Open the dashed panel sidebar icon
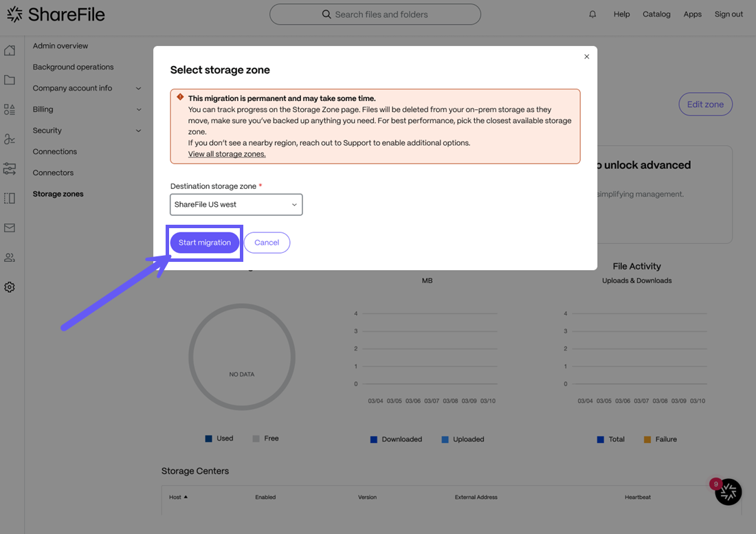The height and width of the screenshot is (534, 756). pos(10,198)
